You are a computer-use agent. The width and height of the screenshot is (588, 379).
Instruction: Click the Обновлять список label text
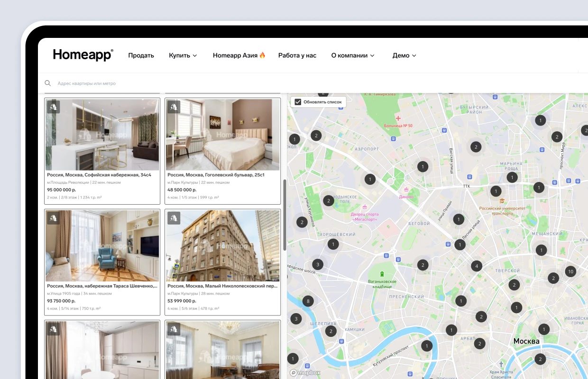click(x=322, y=102)
